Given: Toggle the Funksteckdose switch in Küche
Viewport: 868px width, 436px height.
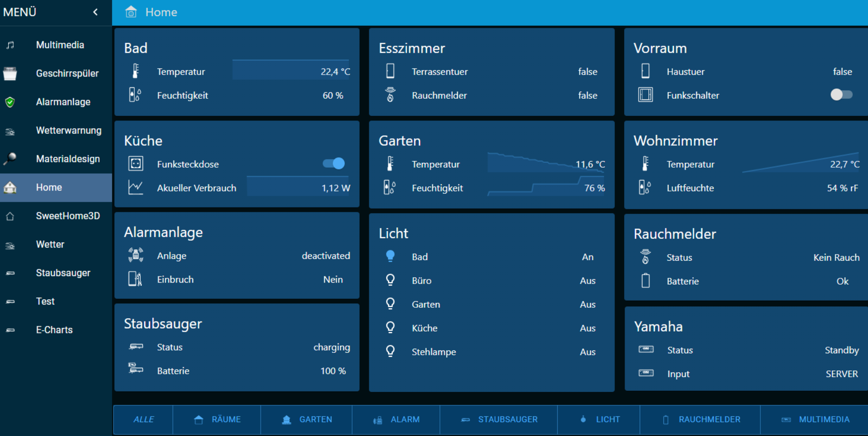Looking at the screenshot, I should (x=334, y=163).
